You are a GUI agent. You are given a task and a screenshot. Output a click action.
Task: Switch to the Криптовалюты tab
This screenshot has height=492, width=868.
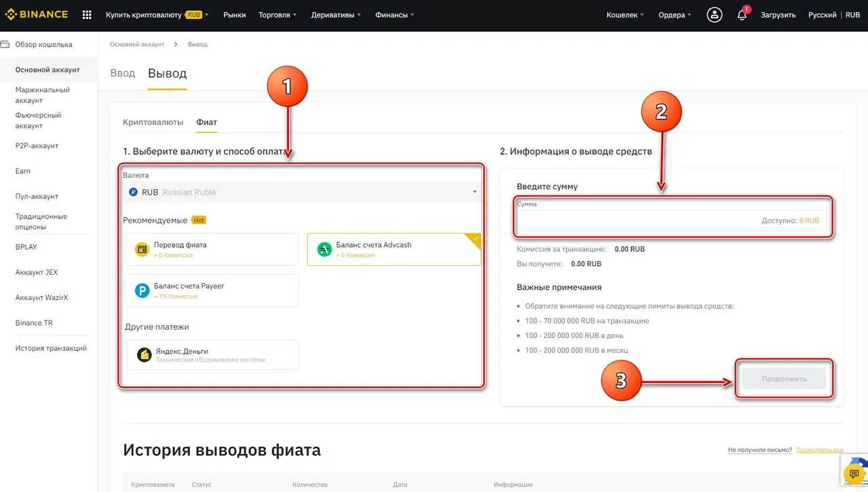[153, 122]
